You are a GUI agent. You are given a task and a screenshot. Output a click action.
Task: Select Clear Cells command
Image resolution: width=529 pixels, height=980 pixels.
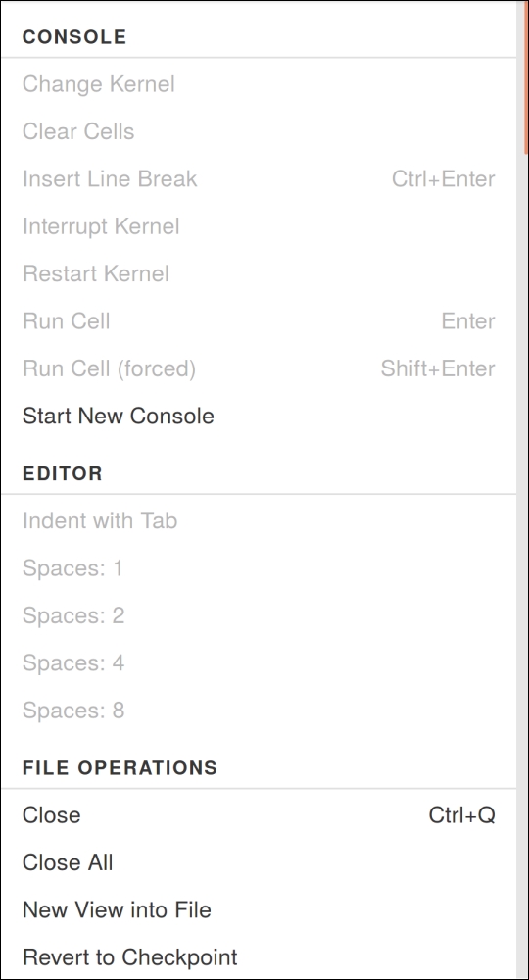tap(259, 131)
